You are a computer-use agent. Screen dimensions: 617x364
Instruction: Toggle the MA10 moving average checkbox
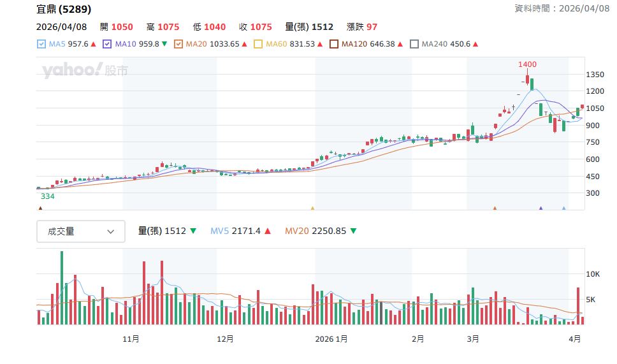click(x=107, y=44)
